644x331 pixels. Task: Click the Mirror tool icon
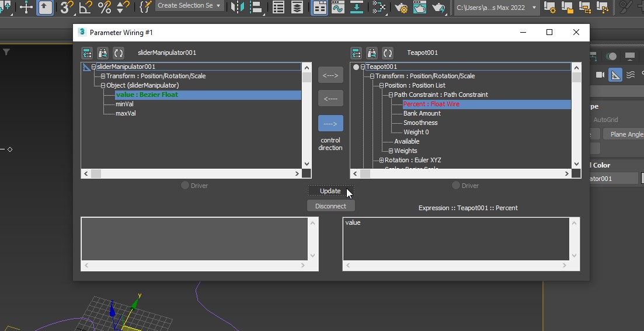pyautogui.click(x=238, y=7)
